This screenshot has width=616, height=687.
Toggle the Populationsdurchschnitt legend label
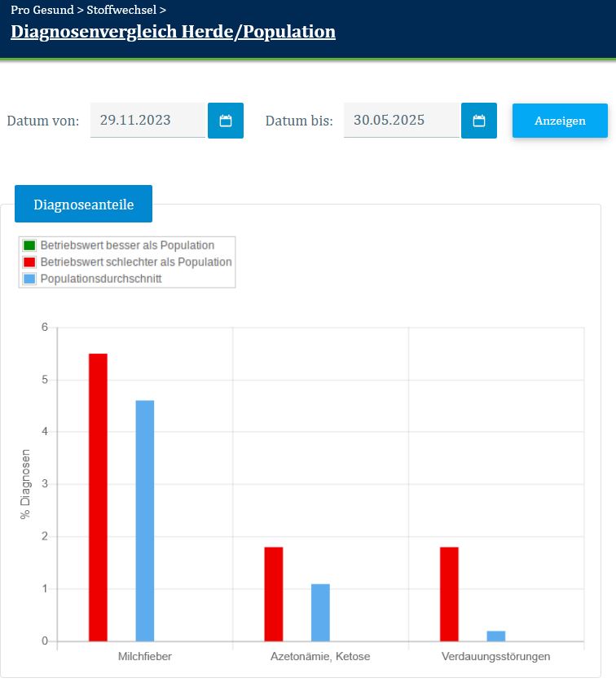[x=101, y=279]
